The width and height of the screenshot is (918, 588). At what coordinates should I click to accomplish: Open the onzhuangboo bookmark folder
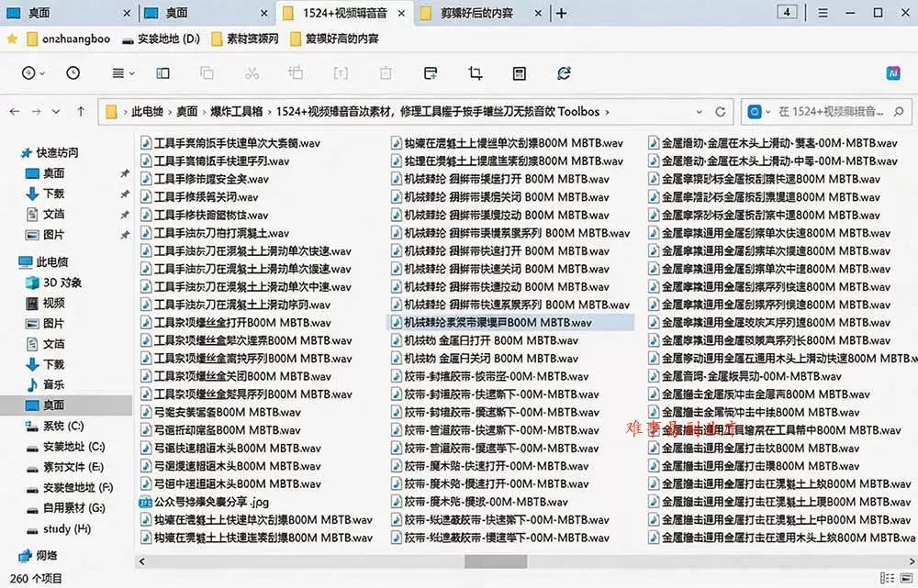69,39
